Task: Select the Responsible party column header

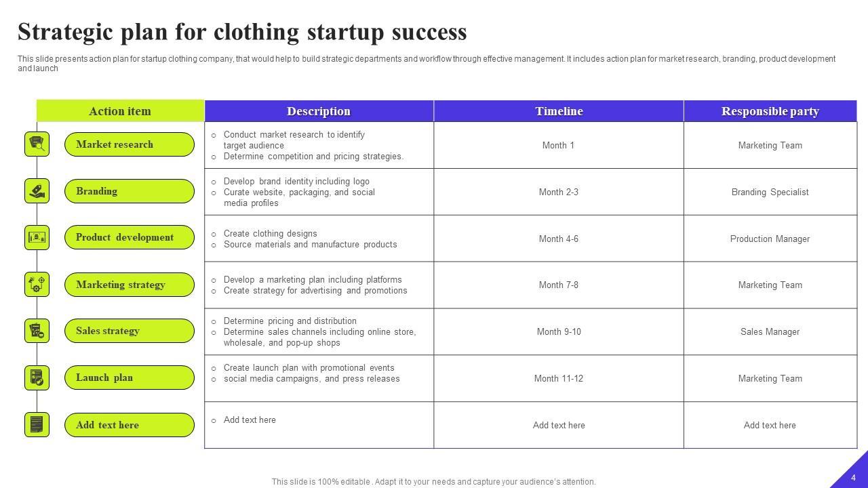Action: (770, 111)
